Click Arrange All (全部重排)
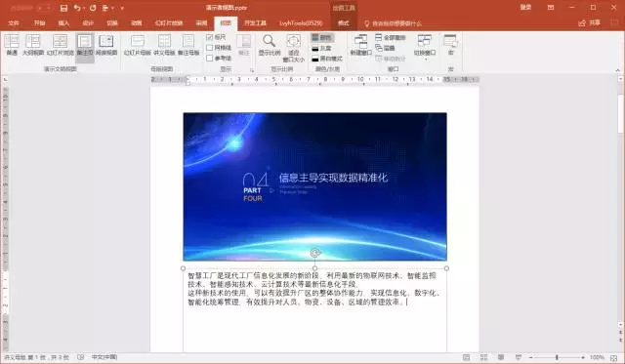 pos(391,37)
